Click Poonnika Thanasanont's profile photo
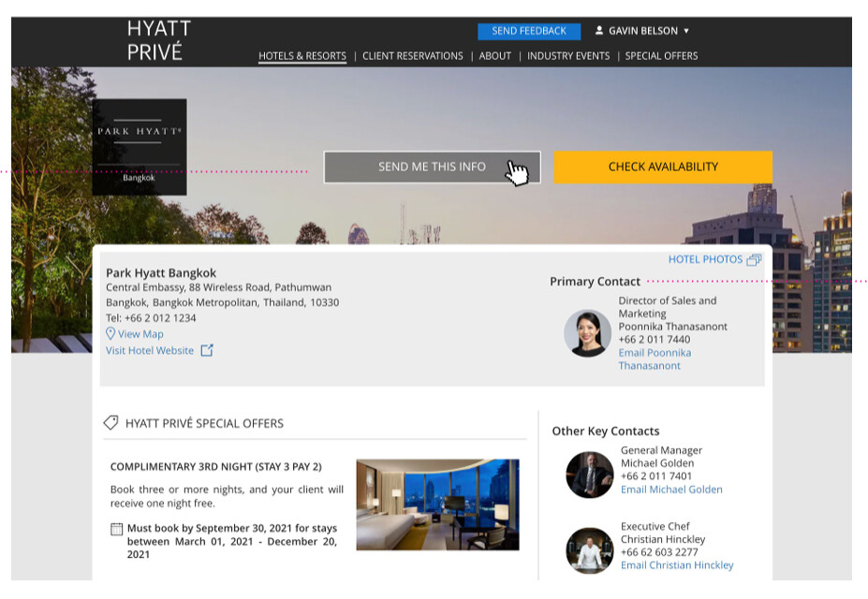 pyautogui.click(x=588, y=333)
